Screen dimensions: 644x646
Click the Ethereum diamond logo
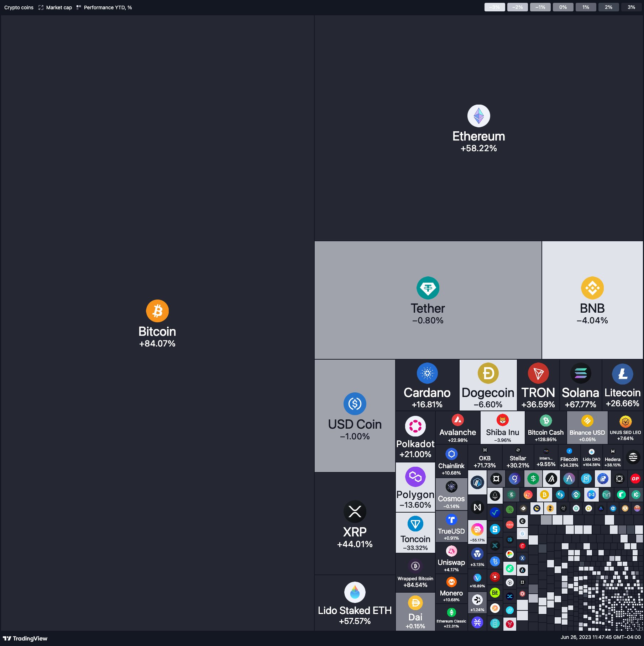(478, 116)
